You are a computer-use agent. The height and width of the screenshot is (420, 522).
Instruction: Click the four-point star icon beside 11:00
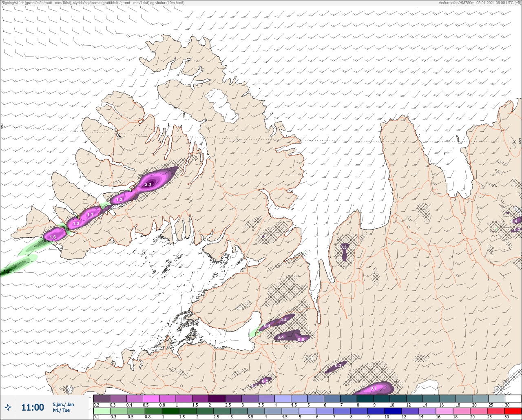pos(8,407)
